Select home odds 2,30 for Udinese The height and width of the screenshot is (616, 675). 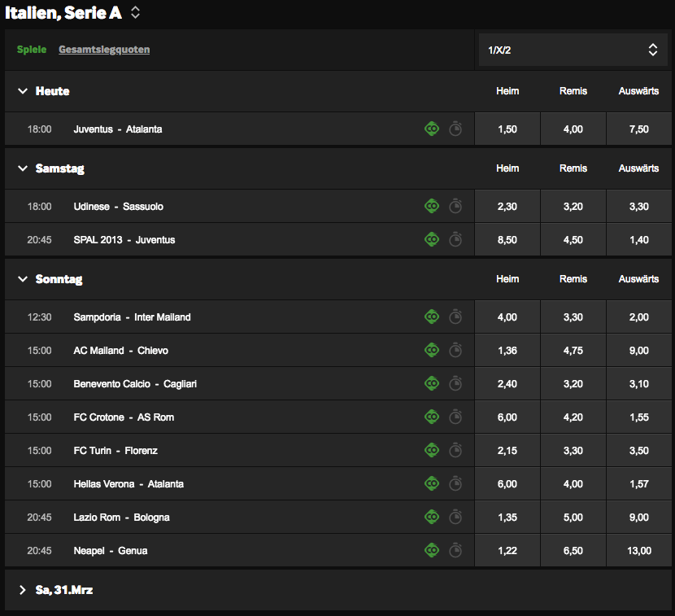coord(507,206)
